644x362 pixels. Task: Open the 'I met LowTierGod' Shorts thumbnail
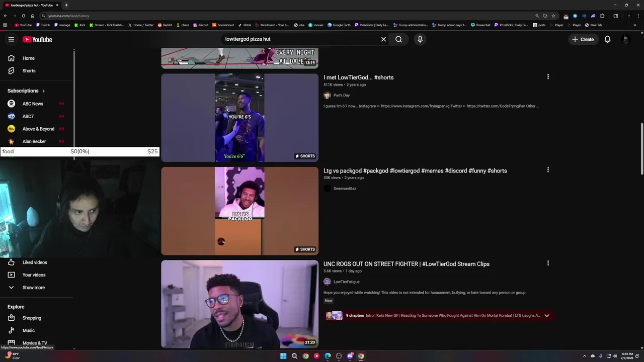(x=239, y=118)
